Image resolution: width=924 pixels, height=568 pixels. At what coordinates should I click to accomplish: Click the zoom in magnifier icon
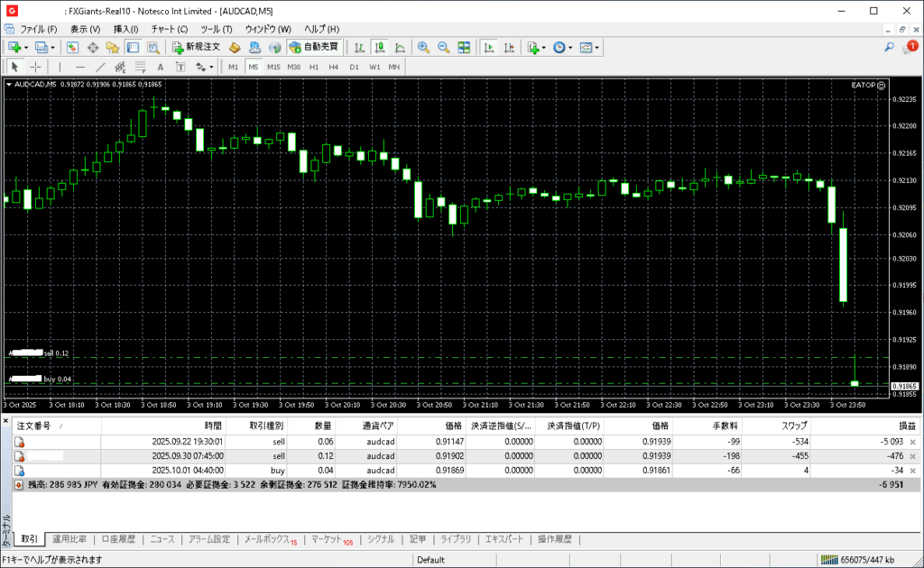[422, 47]
